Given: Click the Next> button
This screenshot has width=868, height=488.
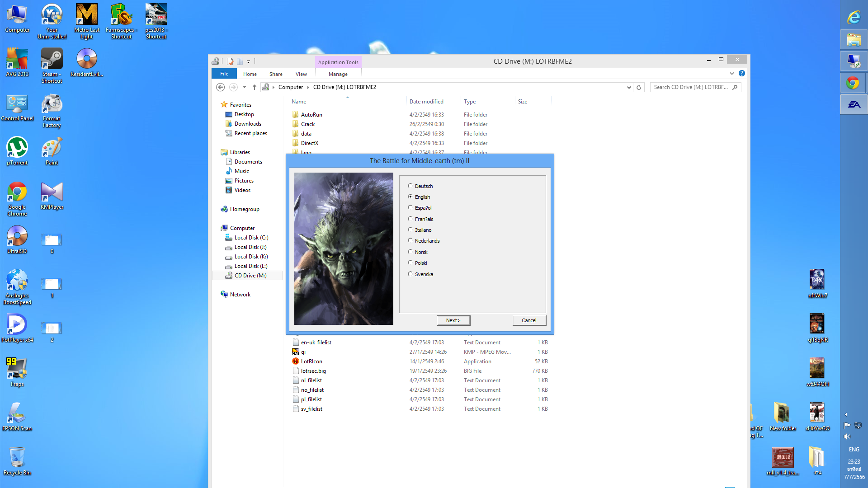Looking at the screenshot, I should (x=453, y=320).
